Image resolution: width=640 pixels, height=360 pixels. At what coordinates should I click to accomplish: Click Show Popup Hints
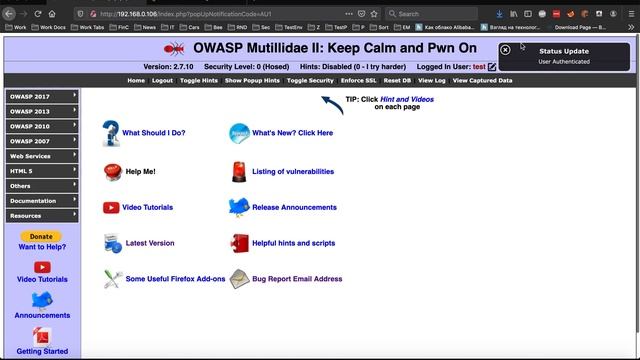[x=252, y=80]
